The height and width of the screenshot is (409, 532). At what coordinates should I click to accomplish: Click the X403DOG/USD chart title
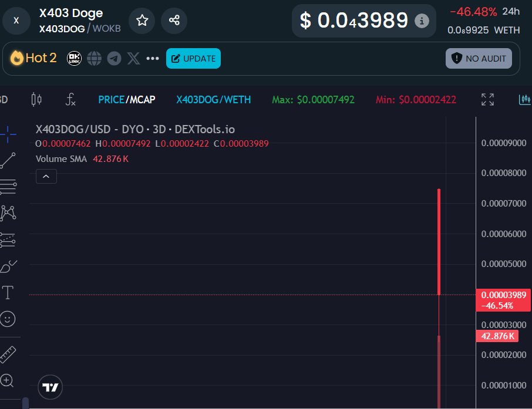[135, 129]
